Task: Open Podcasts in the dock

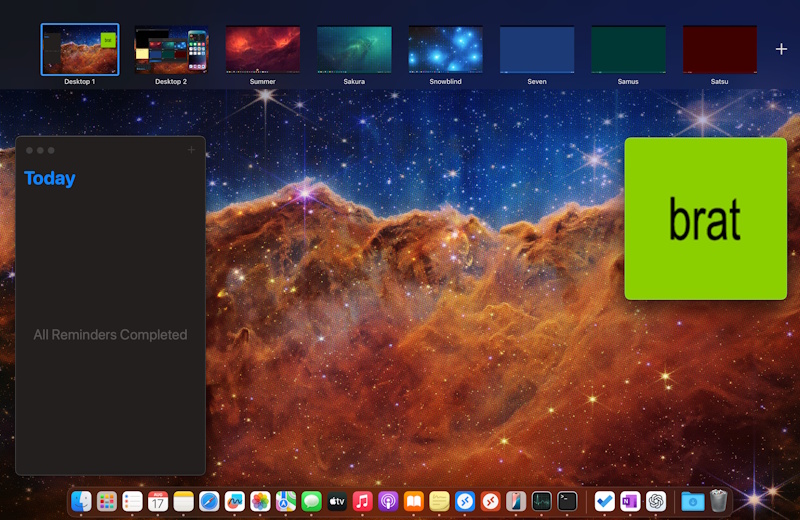Action: click(x=388, y=502)
